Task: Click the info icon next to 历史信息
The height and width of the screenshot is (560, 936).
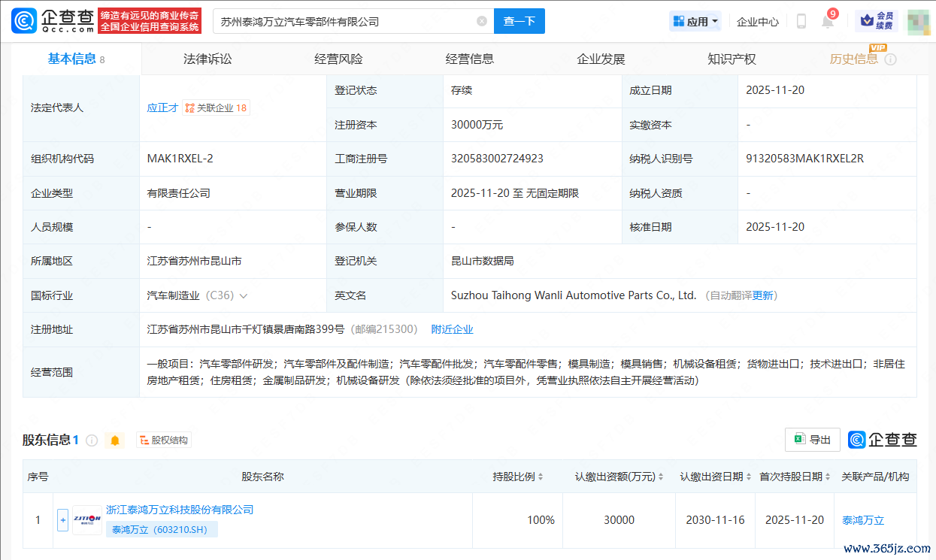Action: pos(891,59)
